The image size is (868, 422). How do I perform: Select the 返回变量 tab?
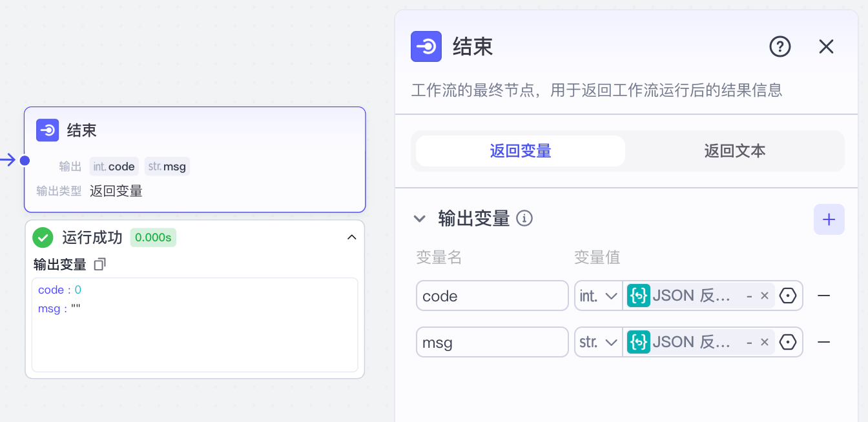click(519, 150)
